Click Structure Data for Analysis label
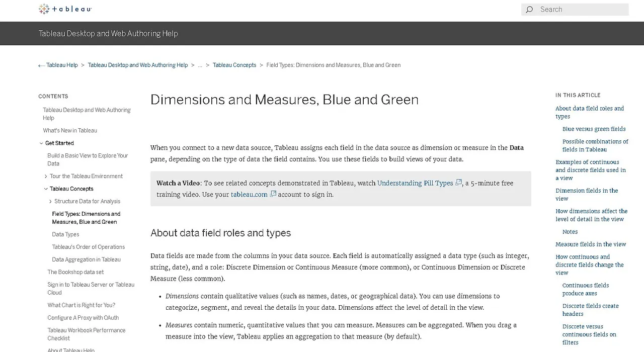The width and height of the screenshot is (644, 352). pyautogui.click(x=88, y=202)
